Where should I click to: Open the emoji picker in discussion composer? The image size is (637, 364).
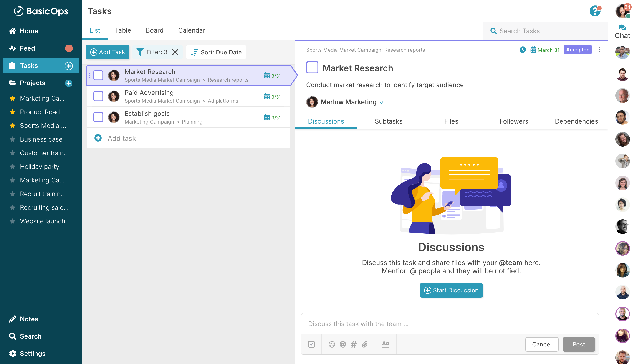point(332,344)
